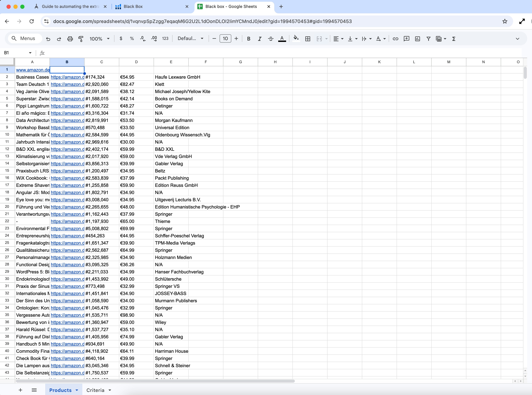Go back in browser history
The height and width of the screenshot is (395, 532).
tap(7, 21)
